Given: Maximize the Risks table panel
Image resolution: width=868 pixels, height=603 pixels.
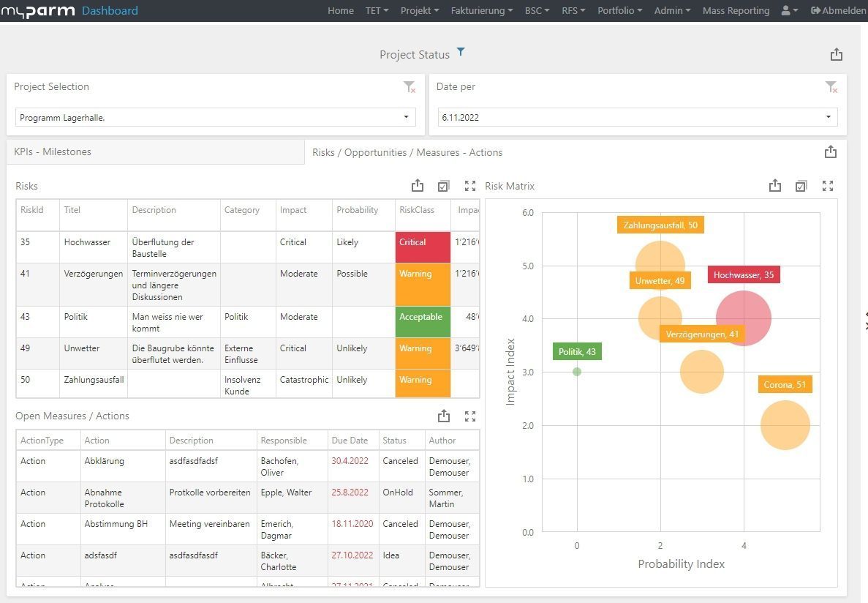Looking at the screenshot, I should coord(470,186).
